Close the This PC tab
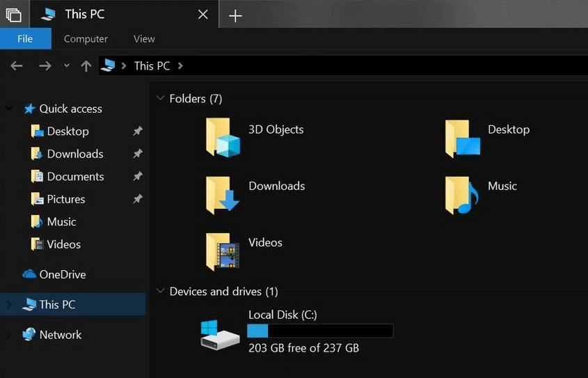 pos(203,15)
